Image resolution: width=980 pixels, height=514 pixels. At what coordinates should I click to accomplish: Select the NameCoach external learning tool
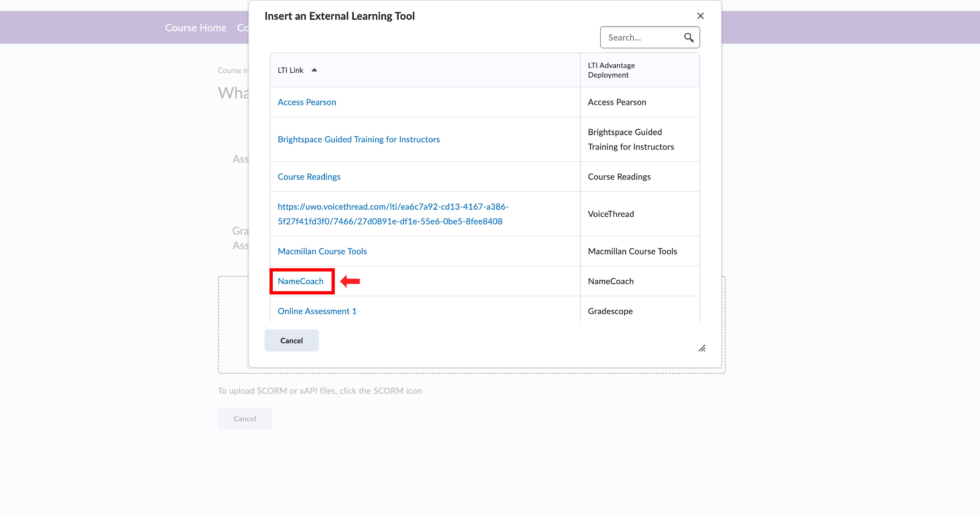click(300, 281)
